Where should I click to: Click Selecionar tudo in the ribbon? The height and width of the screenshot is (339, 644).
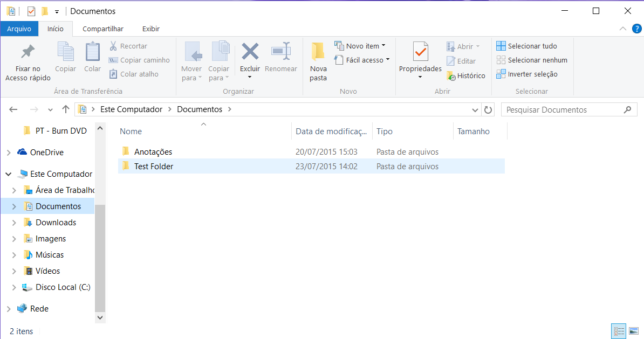(x=526, y=46)
